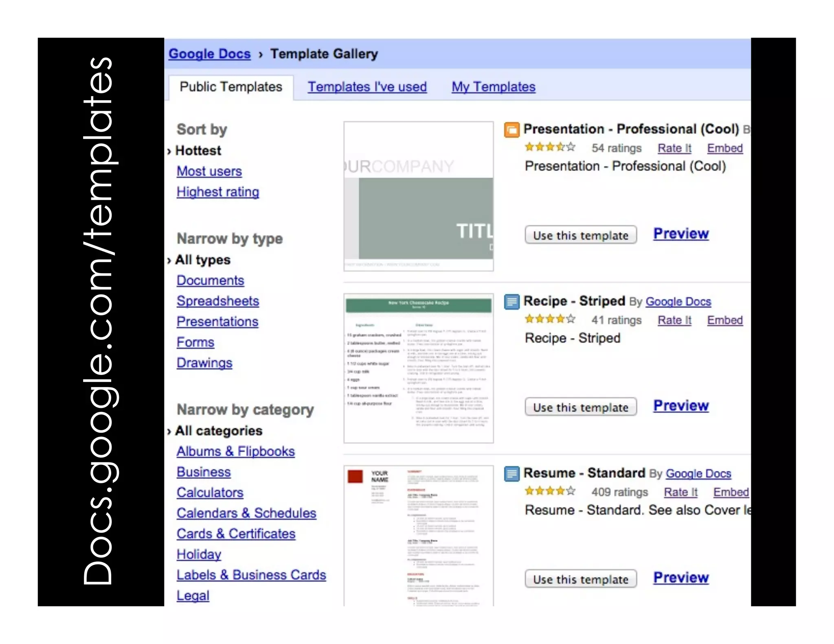The height and width of the screenshot is (644, 834).
Task: Go to Google Docs breadcrumb link
Action: point(209,54)
